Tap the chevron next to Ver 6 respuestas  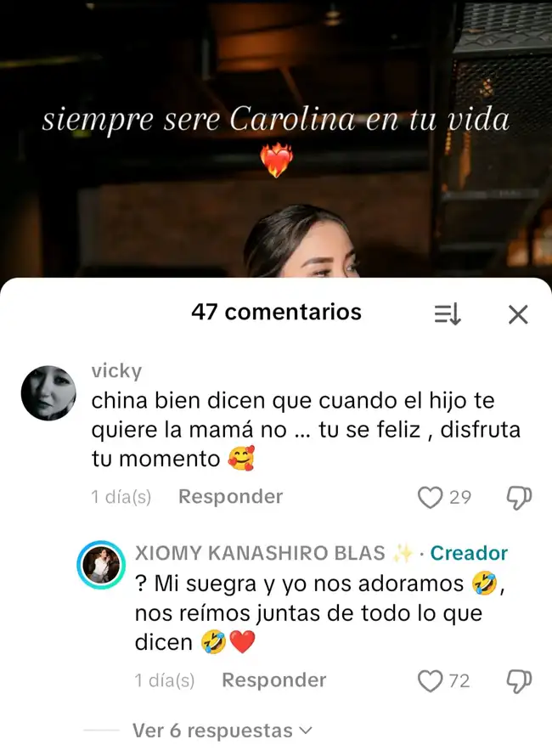point(305,731)
